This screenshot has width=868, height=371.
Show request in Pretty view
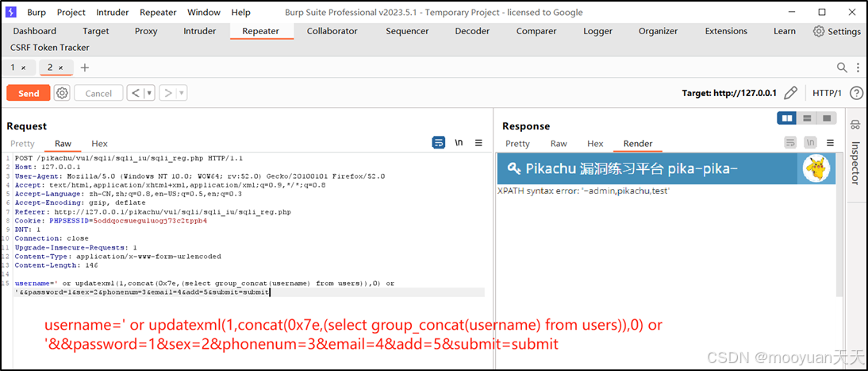(22, 144)
